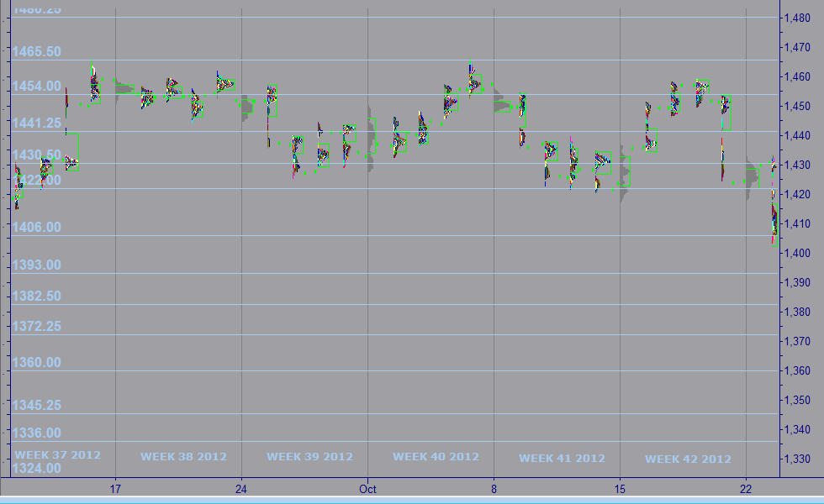Click the Oct date on time axis
The image size is (824, 504).
pos(367,488)
